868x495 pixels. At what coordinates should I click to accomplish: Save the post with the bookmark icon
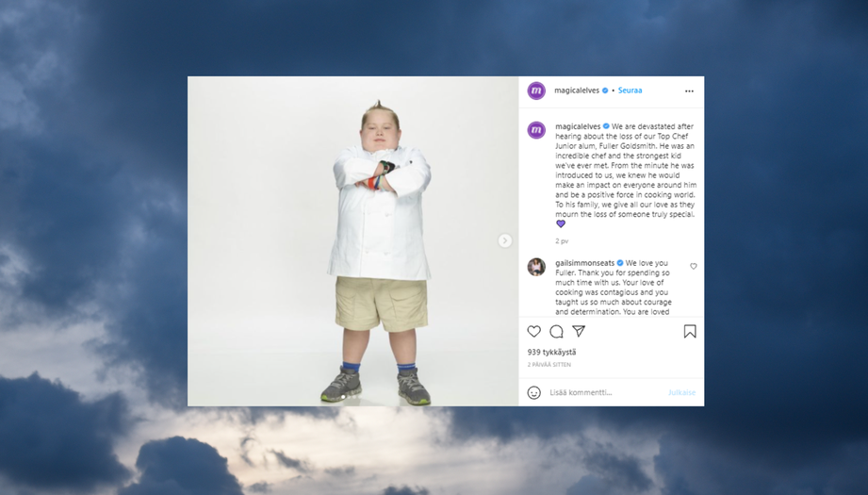pyautogui.click(x=690, y=332)
